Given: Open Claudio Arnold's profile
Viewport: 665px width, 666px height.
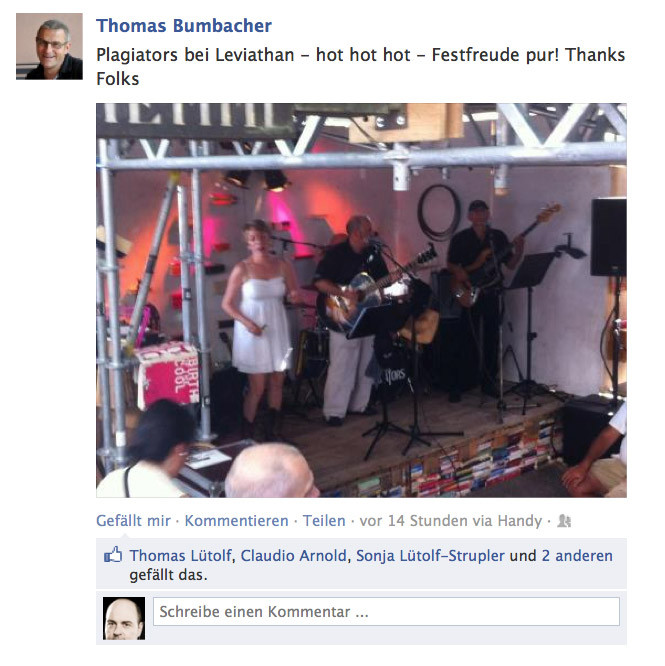Looking at the screenshot, I should click(x=294, y=556).
